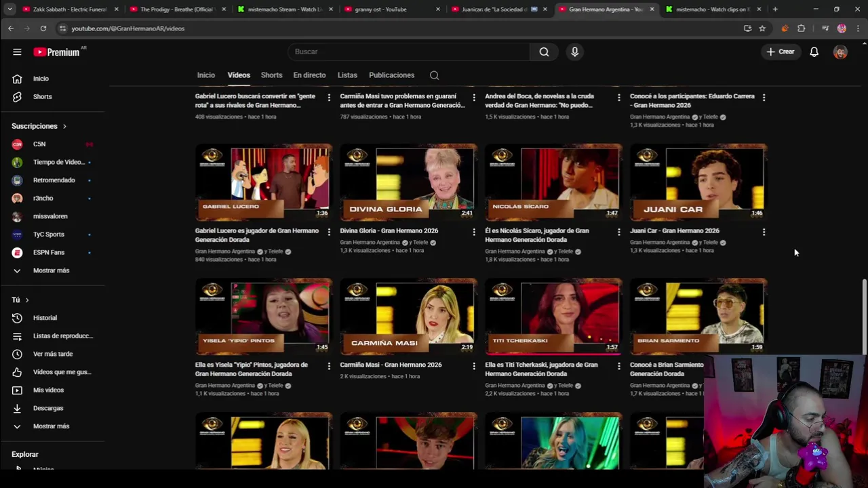Open options menu for Divina Gloria video
This screenshot has height=488, width=868.
474,232
